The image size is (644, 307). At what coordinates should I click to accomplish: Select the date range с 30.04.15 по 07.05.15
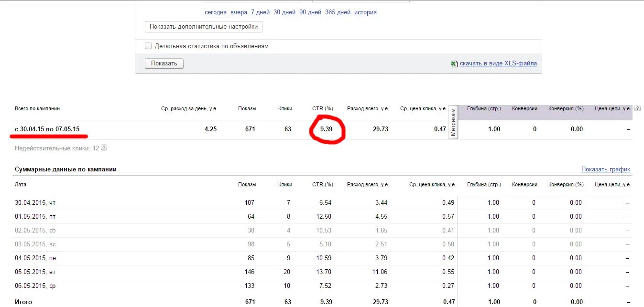tap(47, 129)
